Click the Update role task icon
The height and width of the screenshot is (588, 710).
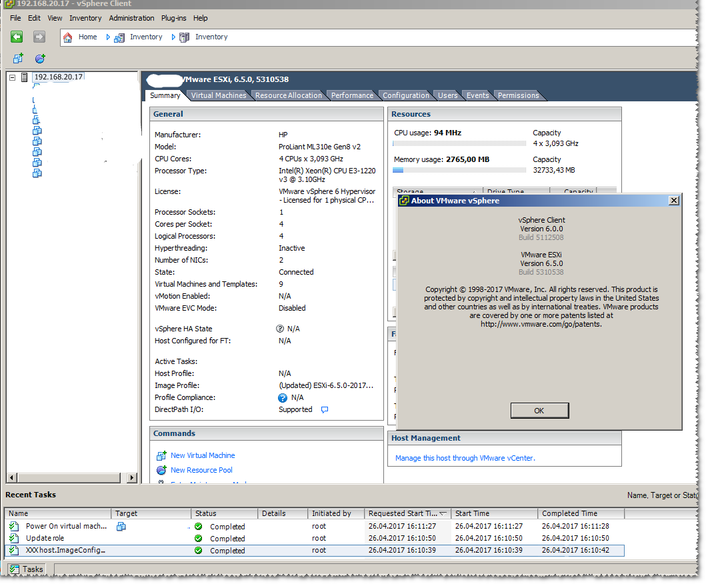tap(14, 539)
